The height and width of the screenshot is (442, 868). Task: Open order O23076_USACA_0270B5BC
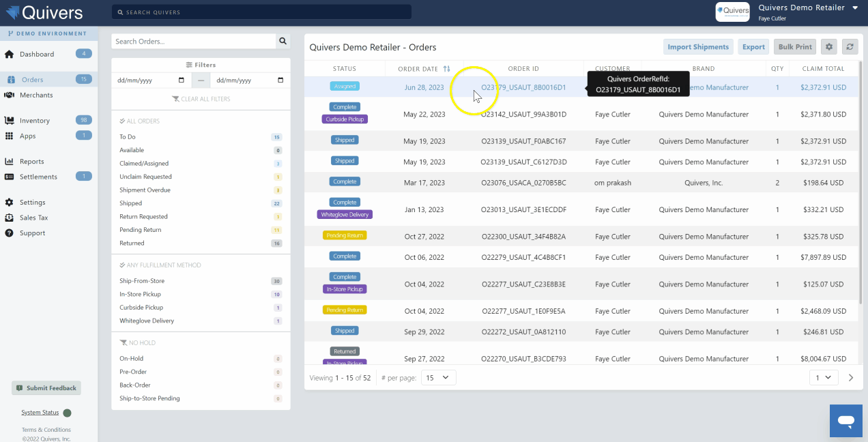coord(523,183)
